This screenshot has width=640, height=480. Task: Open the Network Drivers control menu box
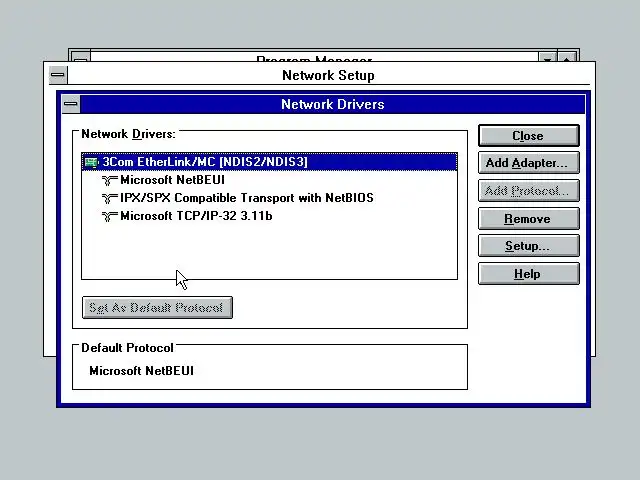point(71,104)
